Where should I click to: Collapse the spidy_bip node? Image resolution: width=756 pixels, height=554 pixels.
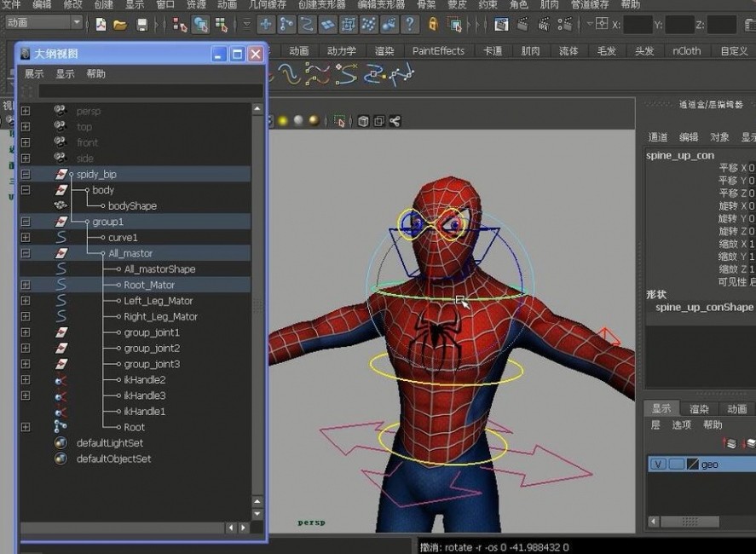(26, 174)
